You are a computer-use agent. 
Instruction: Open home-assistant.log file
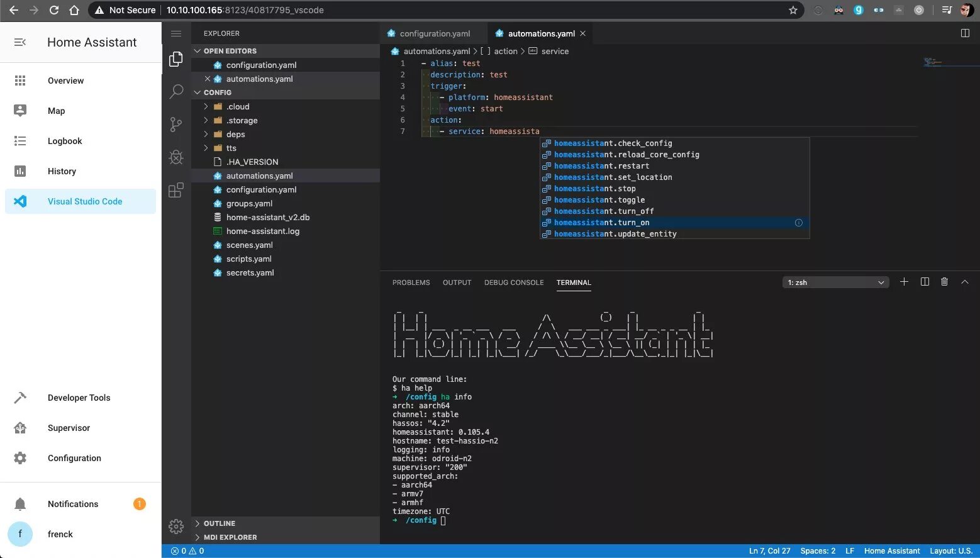click(286, 231)
